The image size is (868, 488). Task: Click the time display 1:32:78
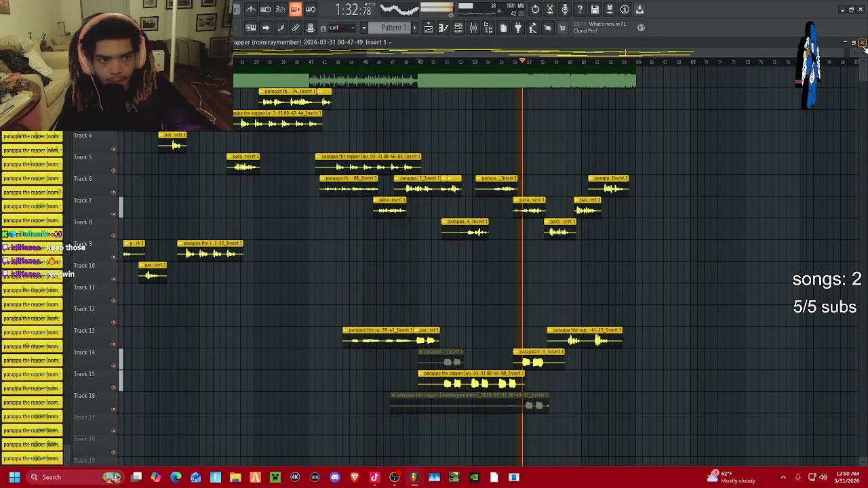pyautogui.click(x=353, y=9)
